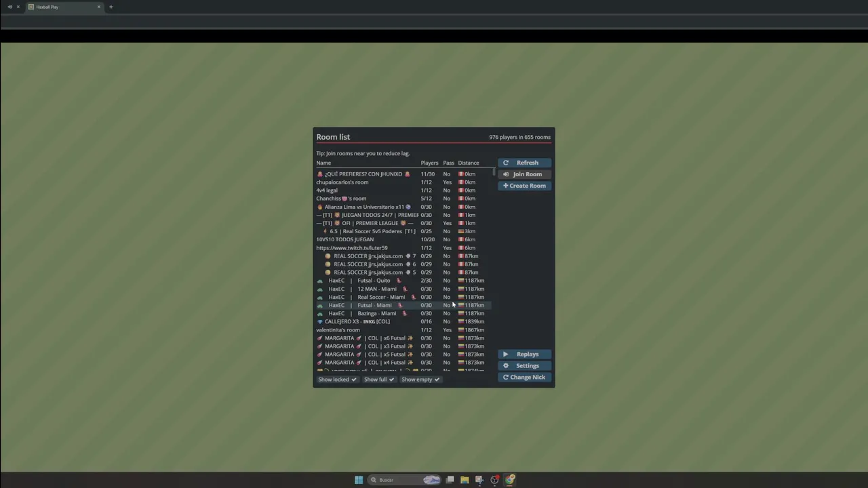Select the HaxEC Real Soccer - Miami room
This screenshot has height=488, width=868.
pyautogui.click(x=403, y=297)
